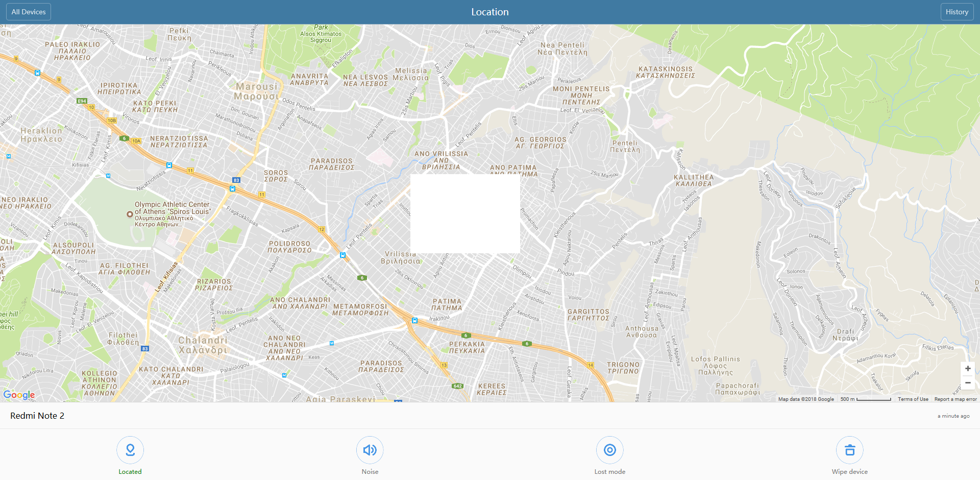
Task: Click the exit 13 road shield
Action: coord(444,365)
